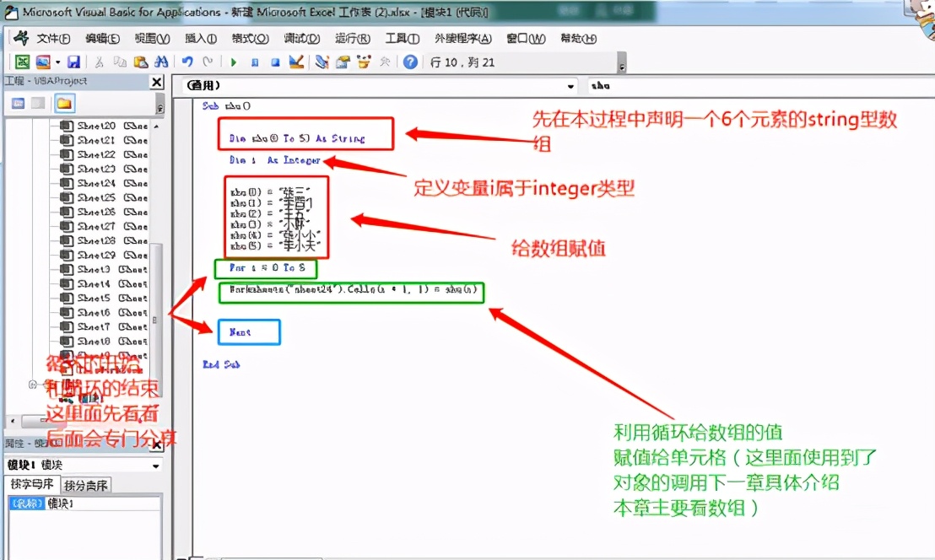Close the VBAProject explorer pane
Screen dimensions: 935x560
tap(157, 82)
